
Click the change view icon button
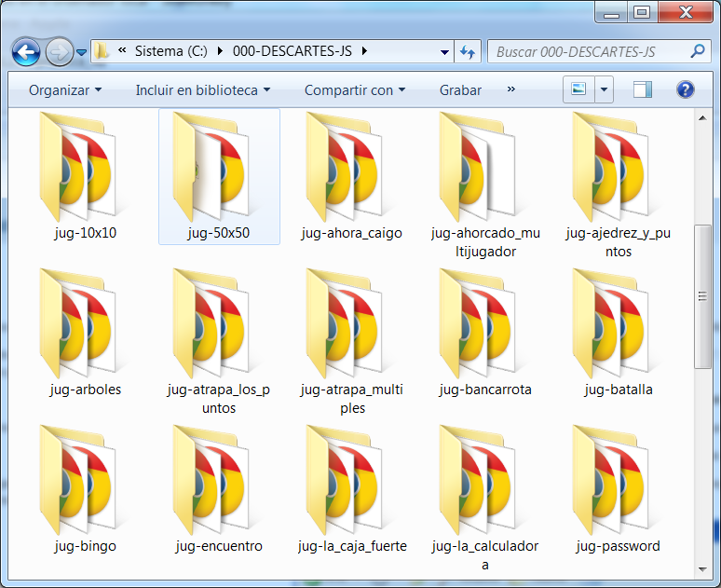click(x=578, y=89)
